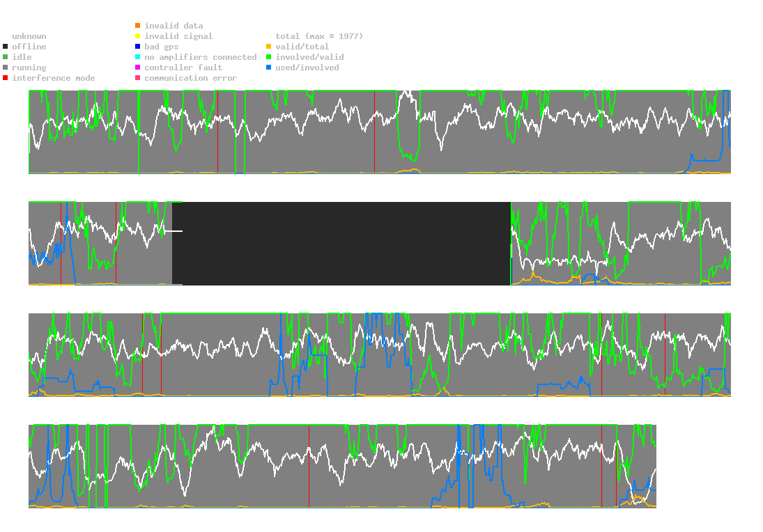Select the cyan no amplifiers connected swatch

pos(138,57)
